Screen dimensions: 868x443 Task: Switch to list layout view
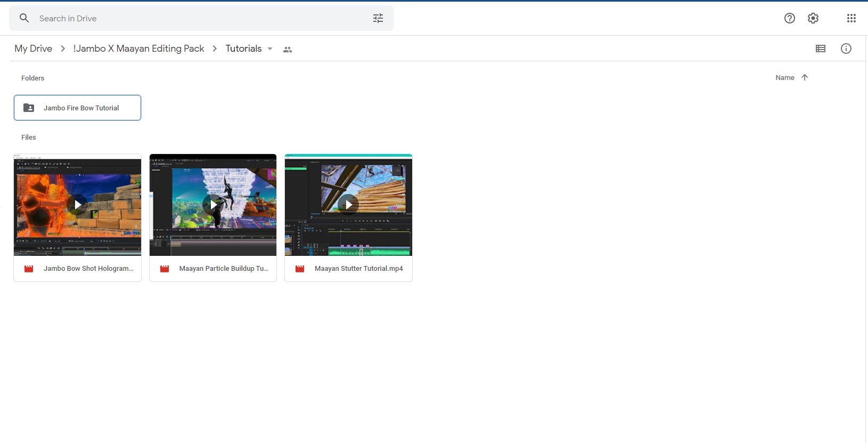point(821,49)
